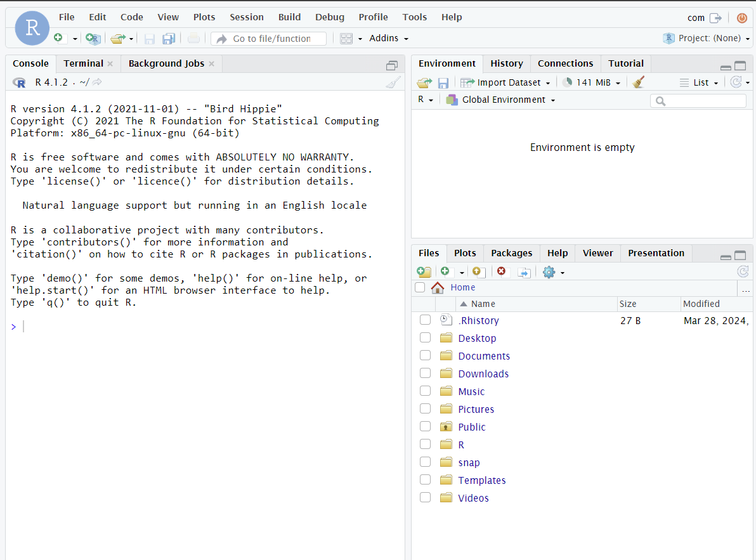
Task: Click the Home directory house icon
Action: [x=438, y=288]
